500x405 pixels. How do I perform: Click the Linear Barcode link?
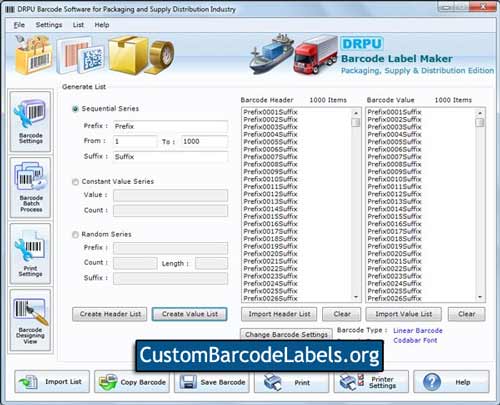(418, 331)
